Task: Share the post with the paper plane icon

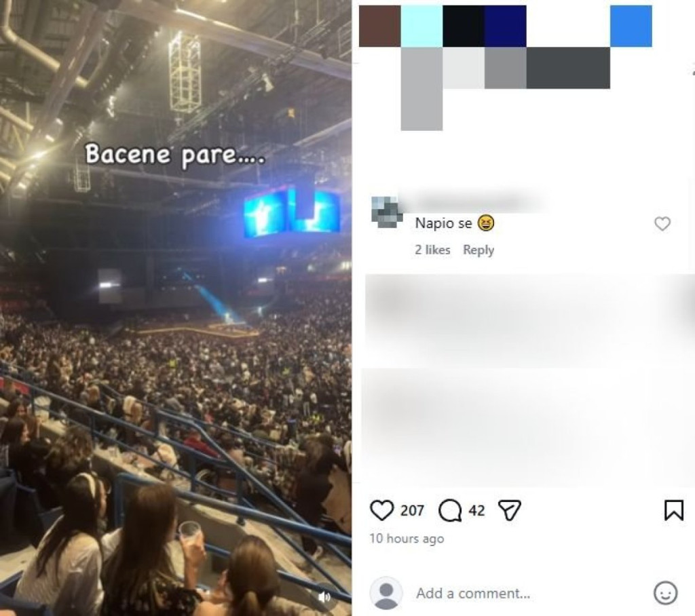Action: click(x=509, y=511)
